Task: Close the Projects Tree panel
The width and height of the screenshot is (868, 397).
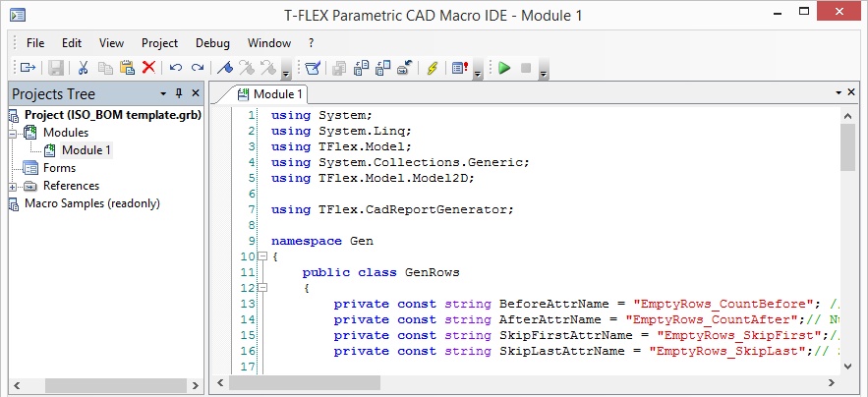Action: 195,93
